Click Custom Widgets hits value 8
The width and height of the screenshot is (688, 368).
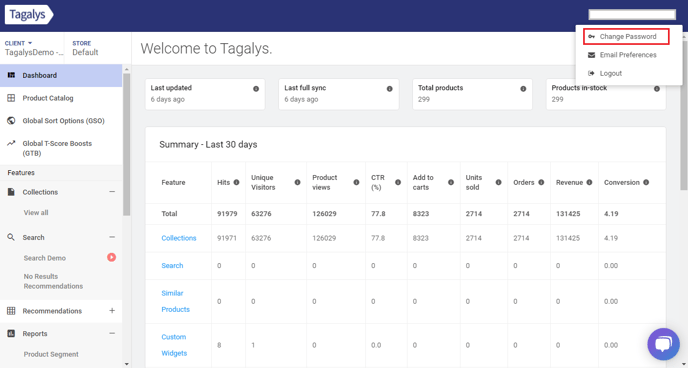coord(219,345)
